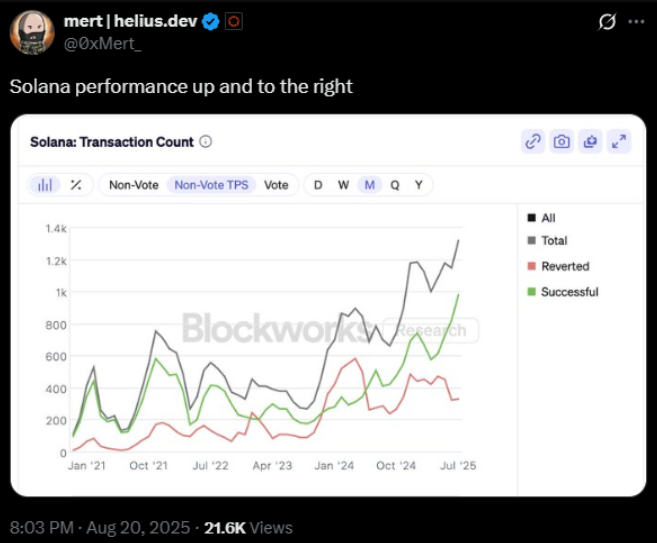Set interval to W (weekly)
This screenshot has width=657, height=543.
click(344, 185)
